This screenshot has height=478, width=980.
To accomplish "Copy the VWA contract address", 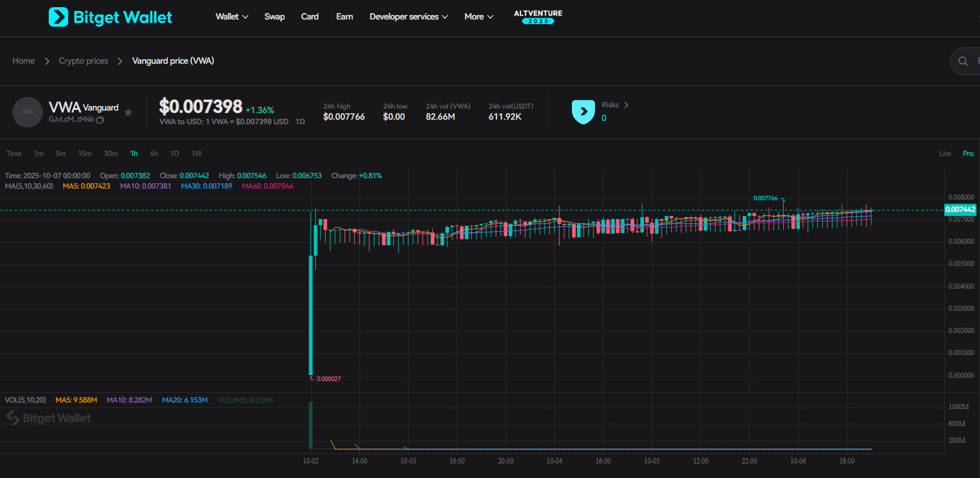I will (100, 120).
